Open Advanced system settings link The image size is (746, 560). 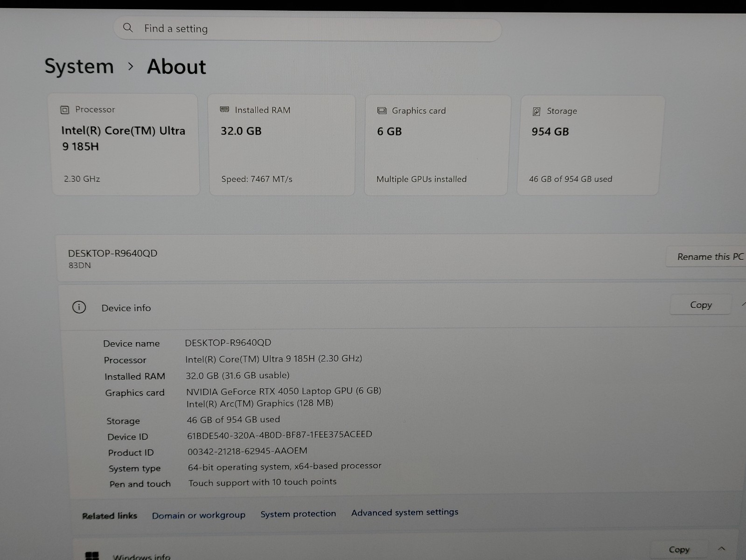click(x=404, y=512)
